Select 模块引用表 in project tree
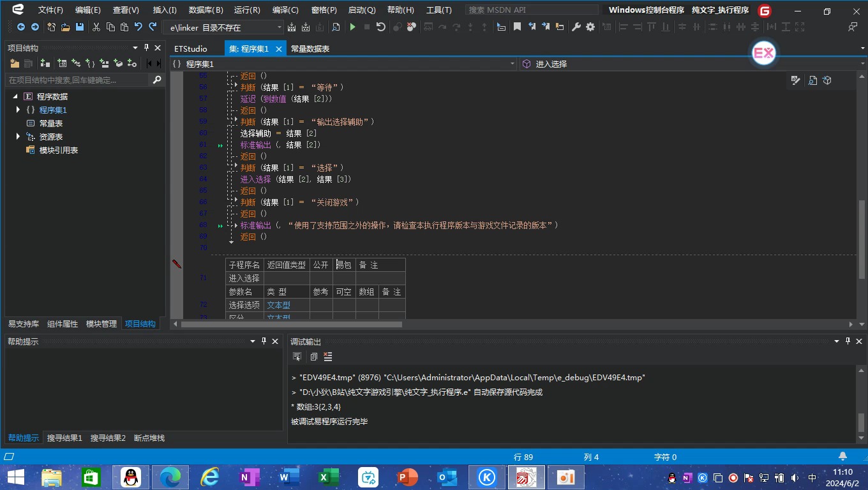 (59, 150)
